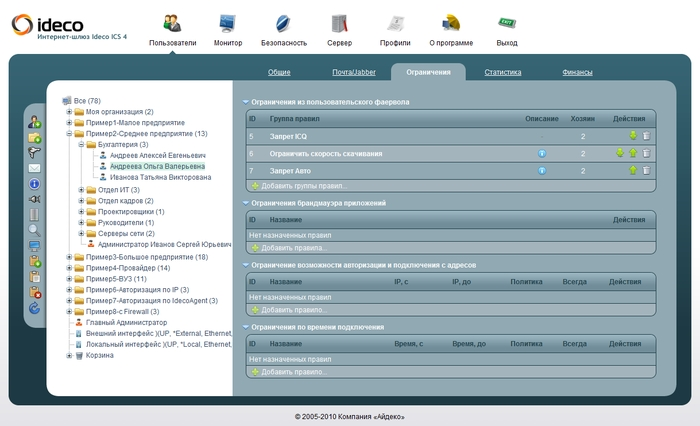This screenshot has width=700, height=426.
Task: Collapse the Ограничения брандмауэра приложений section
Action: coord(246,203)
